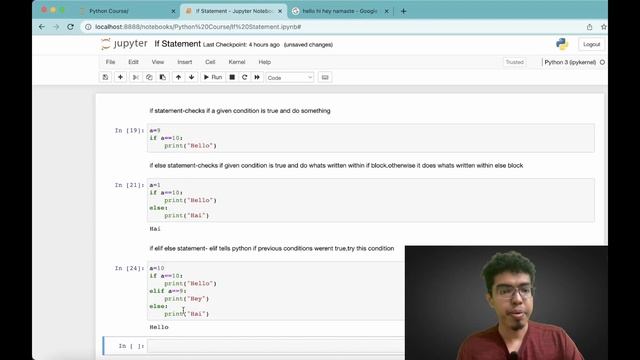Bookmark this page with the star icon
The width and height of the screenshot is (640, 360).
click(x=604, y=27)
